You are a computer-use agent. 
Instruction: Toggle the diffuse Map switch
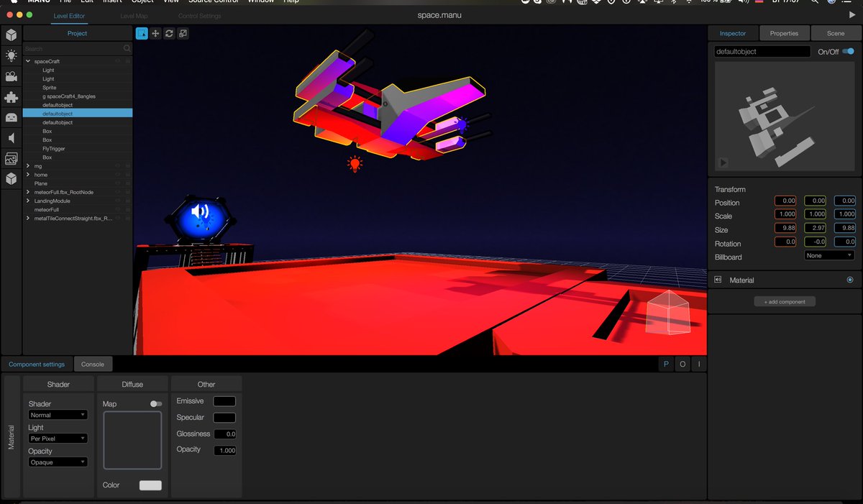click(x=156, y=404)
